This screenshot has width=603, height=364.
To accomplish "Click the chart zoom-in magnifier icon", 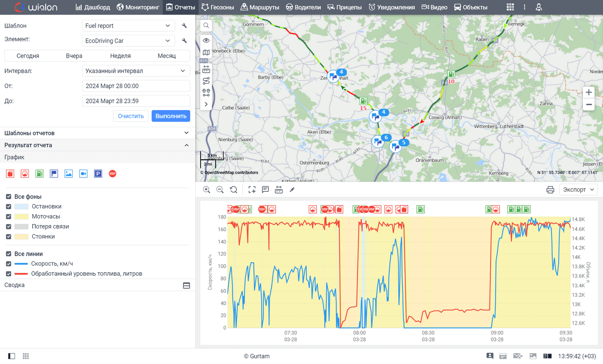I will click(206, 190).
